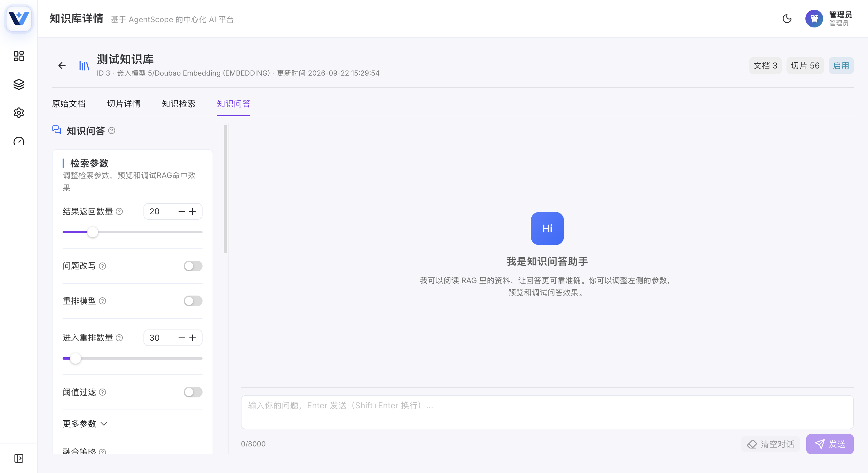Open the gauge monitor icon in sidebar
Image resolution: width=868 pixels, height=473 pixels.
tap(19, 141)
